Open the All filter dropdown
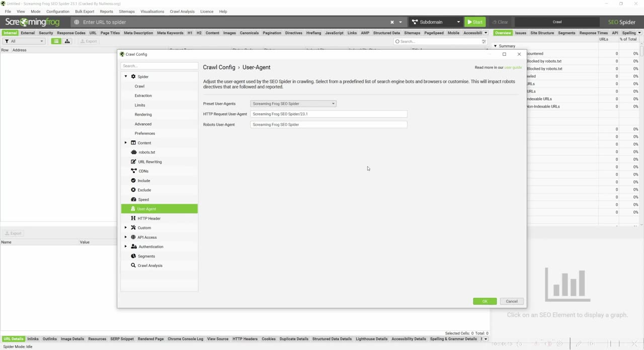Image resolution: width=644 pixels, height=350 pixels. click(25, 41)
